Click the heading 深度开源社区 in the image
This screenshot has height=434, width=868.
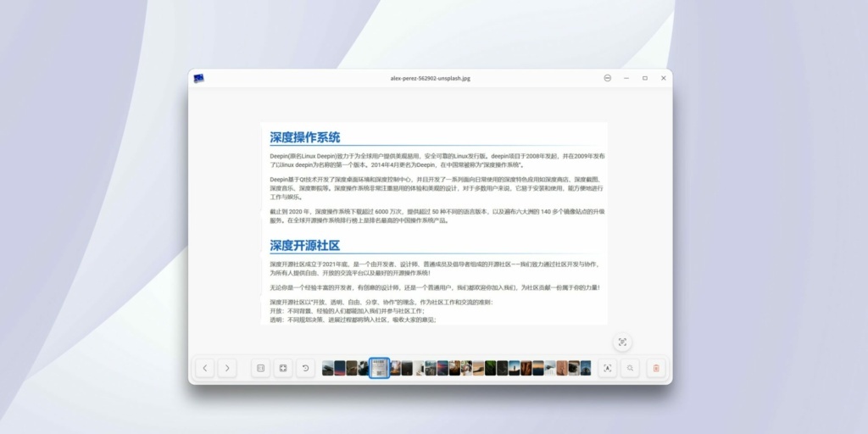pos(305,246)
